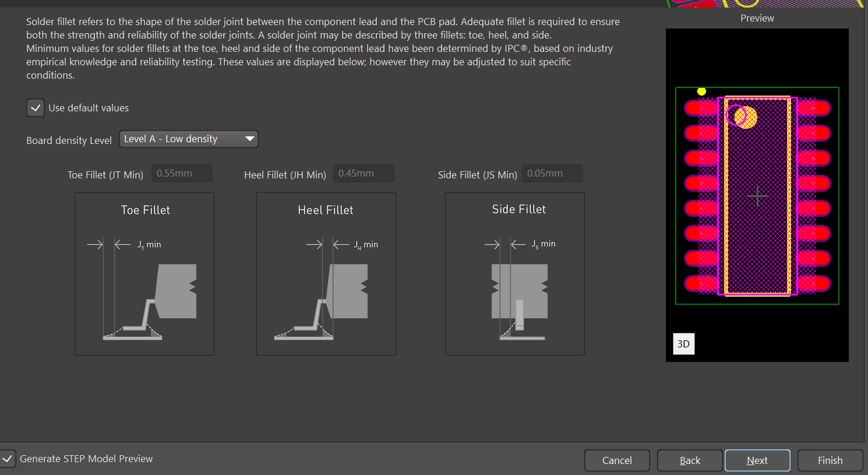Toggle Generate STEP Model Preview checkbox

tap(8, 459)
